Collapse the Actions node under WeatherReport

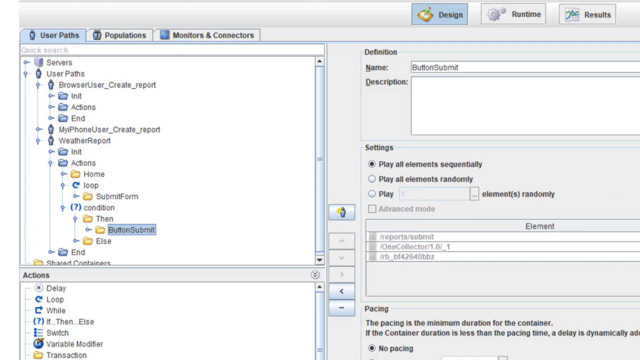point(51,163)
